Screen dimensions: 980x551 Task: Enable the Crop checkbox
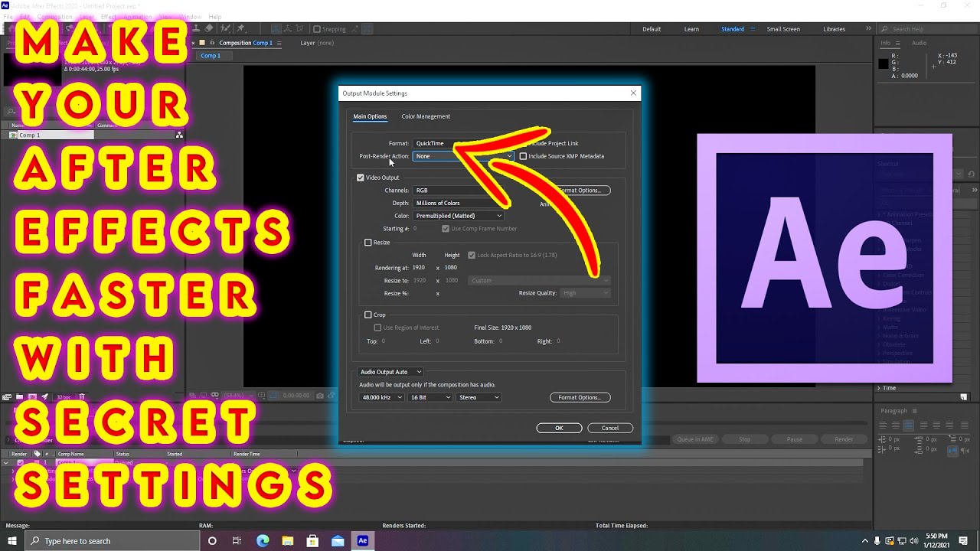pos(368,315)
